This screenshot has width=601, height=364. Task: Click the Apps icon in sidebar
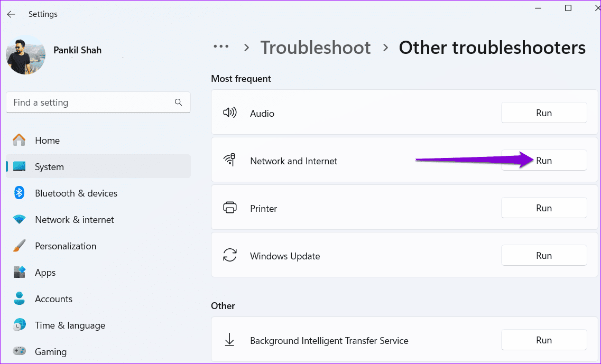19,272
